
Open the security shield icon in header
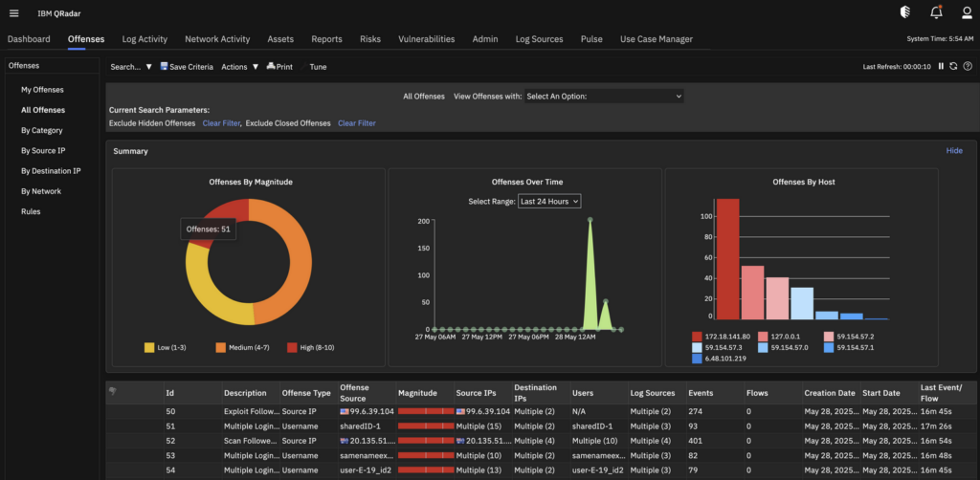point(904,12)
